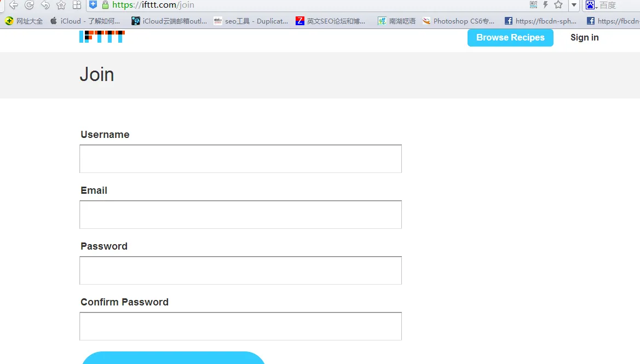
Task: Click the blue security shield icon in the address bar
Action: tap(93, 5)
